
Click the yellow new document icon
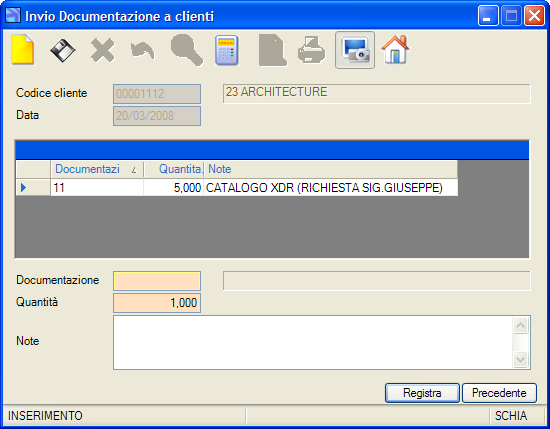[23, 50]
